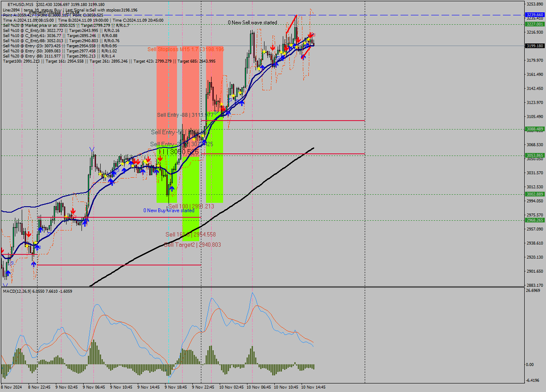This screenshot has width=546, height=392.
Task: Click the MACD axis value 0.00
Action: pos(530,365)
